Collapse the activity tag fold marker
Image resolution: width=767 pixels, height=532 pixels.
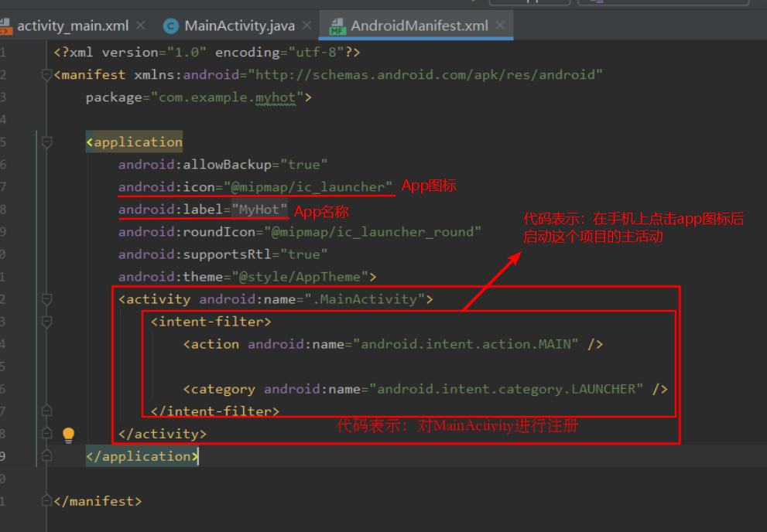click(47, 299)
